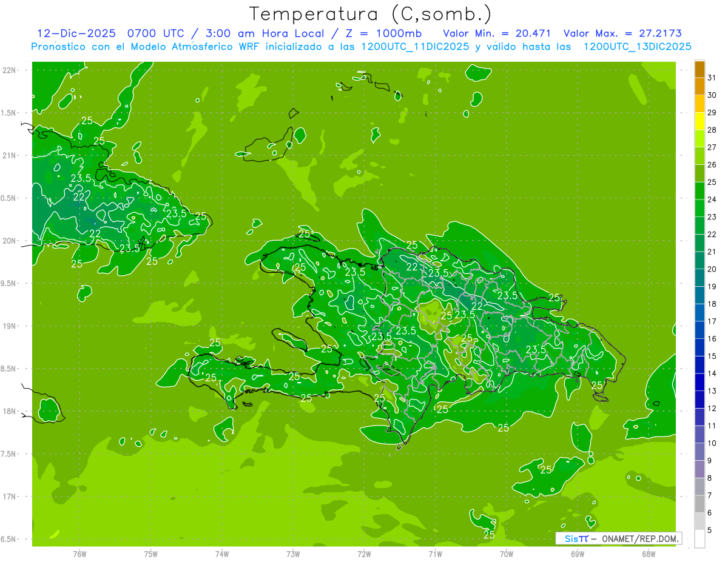Click the dark blue legend band between 13 and 14
The width and height of the screenshot is (728, 562).
pos(699,383)
